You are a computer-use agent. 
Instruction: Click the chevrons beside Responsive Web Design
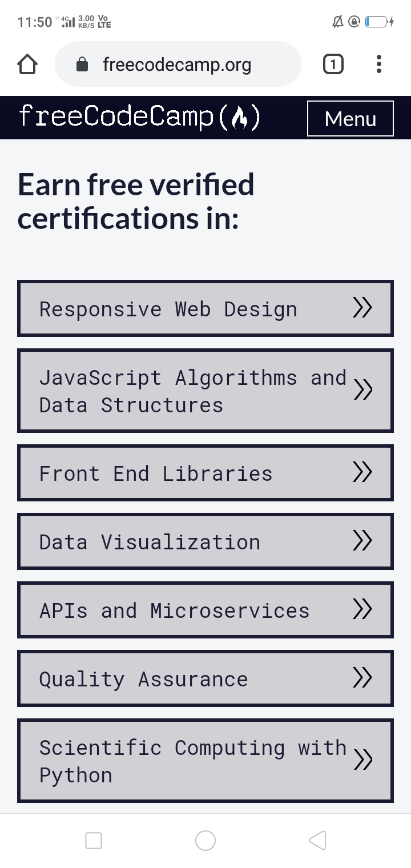coord(362,308)
